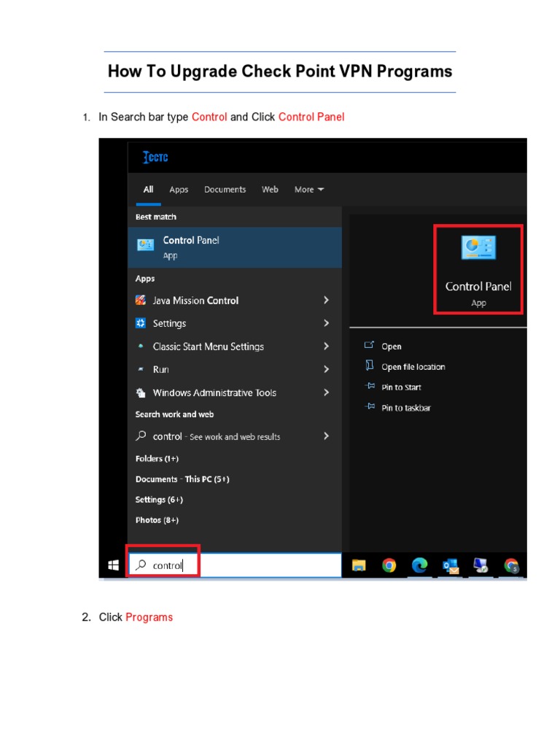
Task: Choose Pin to taskbar
Action: (x=406, y=408)
